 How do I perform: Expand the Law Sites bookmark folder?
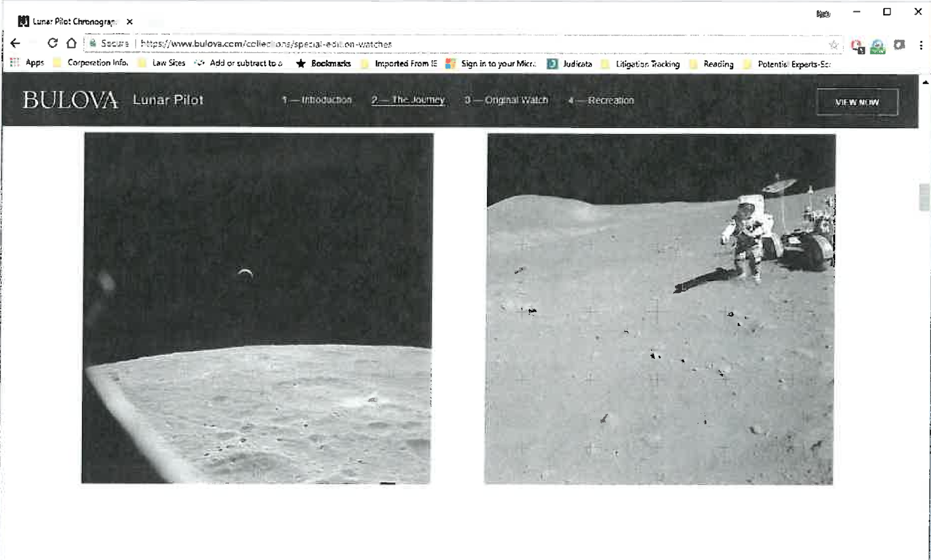tap(162, 63)
